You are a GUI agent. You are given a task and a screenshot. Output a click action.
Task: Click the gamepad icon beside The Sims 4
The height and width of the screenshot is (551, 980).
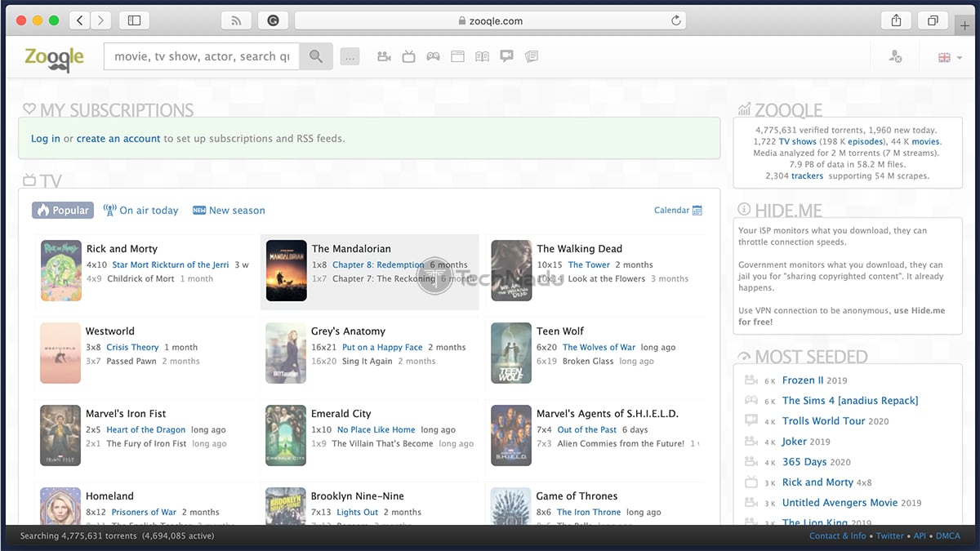pyautogui.click(x=751, y=401)
